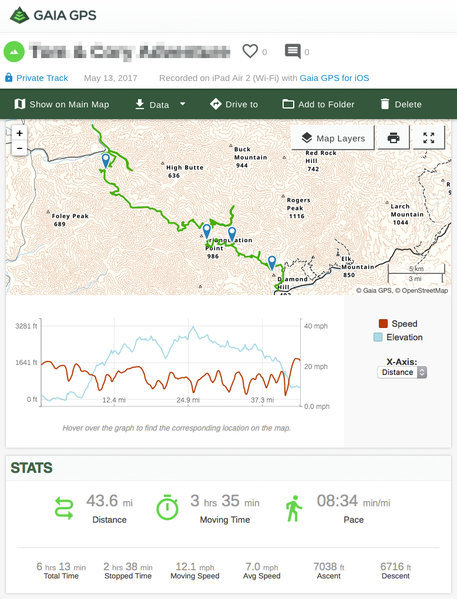Open the Map Layers selector
Image resolution: width=457 pixels, height=599 pixels.
[333, 138]
